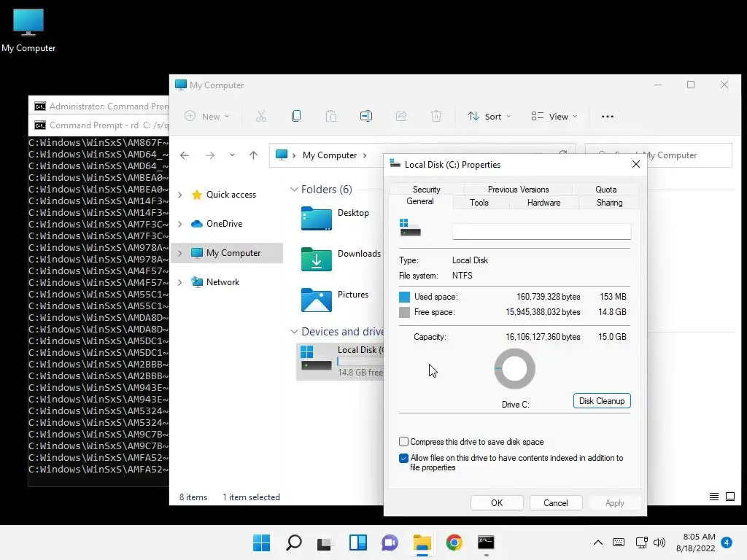
Task: Expand Quick access in navigation pane
Action: pyautogui.click(x=180, y=195)
